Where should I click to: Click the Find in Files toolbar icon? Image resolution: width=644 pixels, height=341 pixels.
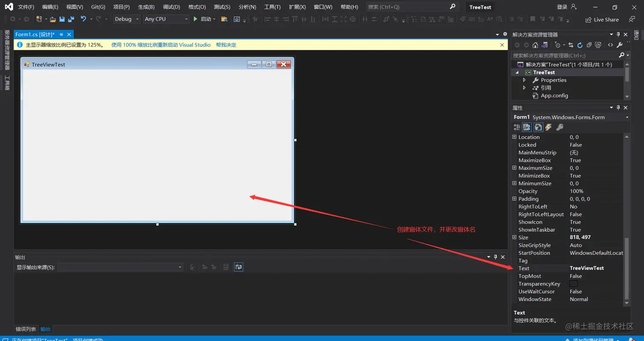pos(224,19)
